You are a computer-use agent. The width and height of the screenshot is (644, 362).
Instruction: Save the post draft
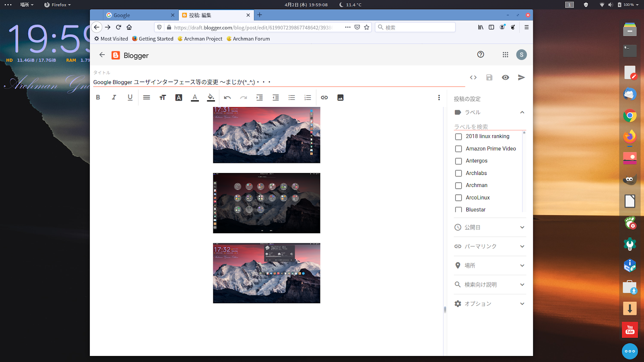pyautogui.click(x=489, y=77)
